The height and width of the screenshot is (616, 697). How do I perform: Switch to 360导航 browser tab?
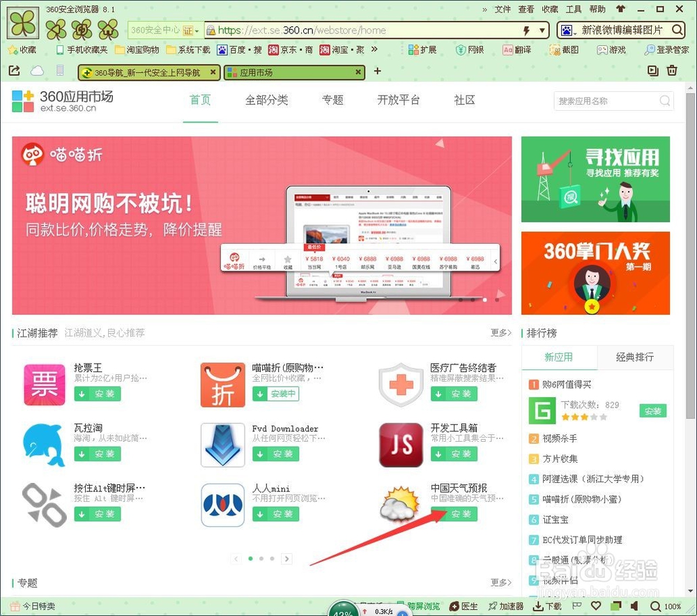click(149, 72)
